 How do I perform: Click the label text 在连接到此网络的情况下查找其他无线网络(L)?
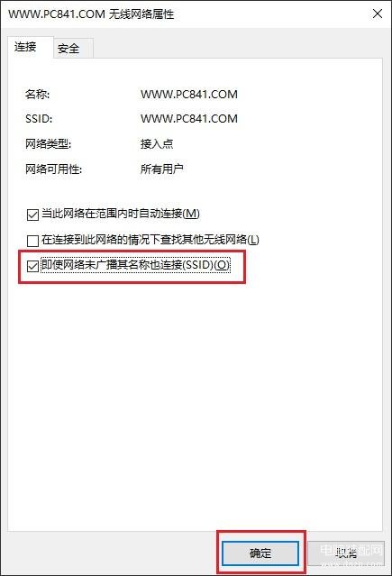tap(150, 240)
